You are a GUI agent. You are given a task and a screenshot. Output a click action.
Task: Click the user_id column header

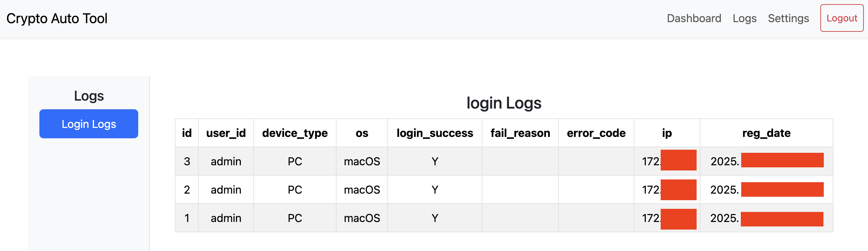pyautogui.click(x=226, y=133)
